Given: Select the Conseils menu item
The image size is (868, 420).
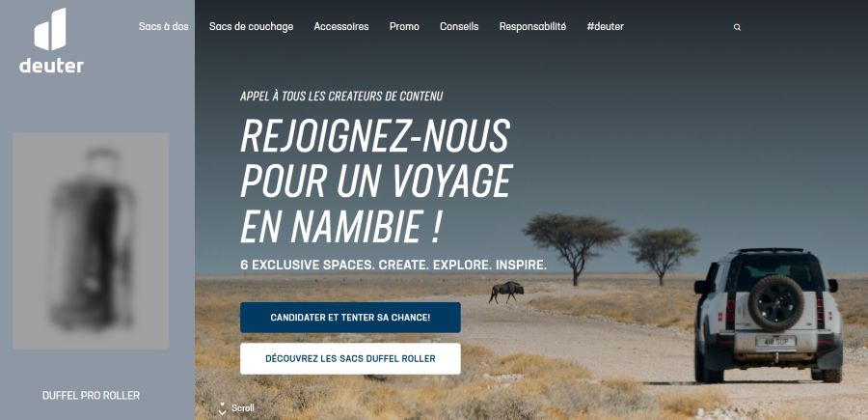Looking at the screenshot, I should 459,26.
